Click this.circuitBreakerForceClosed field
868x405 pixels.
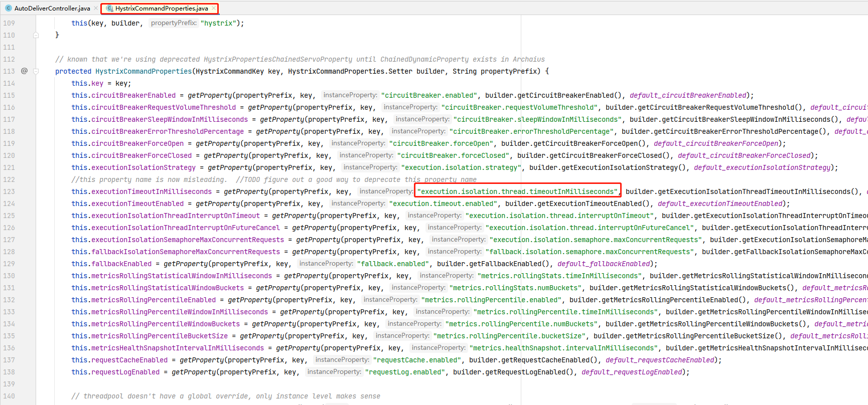[131, 155]
